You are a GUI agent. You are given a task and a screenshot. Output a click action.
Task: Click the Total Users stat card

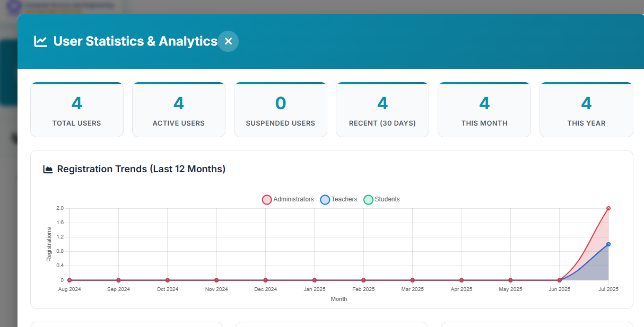click(x=77, y=110)
